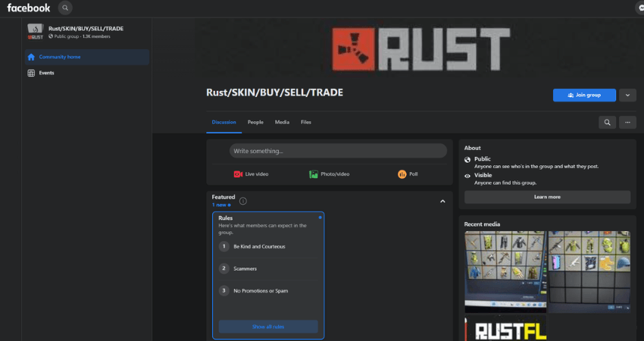Screen dimensions: 644x341
Task: Start a Live video post
Action: (x=251, y=174)
